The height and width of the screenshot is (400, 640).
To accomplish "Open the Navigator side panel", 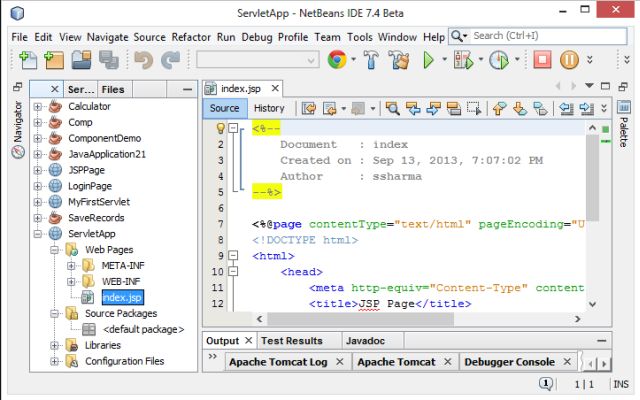I will click(18, 129).
